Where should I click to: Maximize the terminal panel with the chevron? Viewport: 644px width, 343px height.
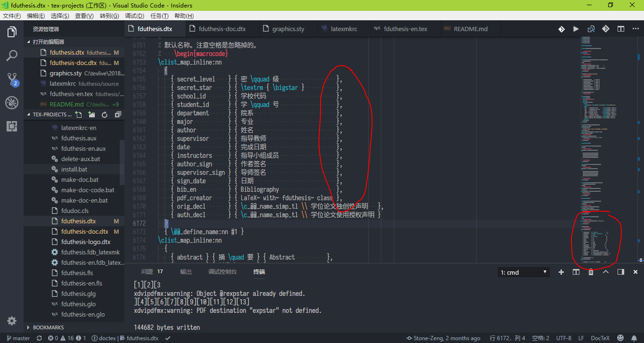pyautogui.click(x=606, y=272)
